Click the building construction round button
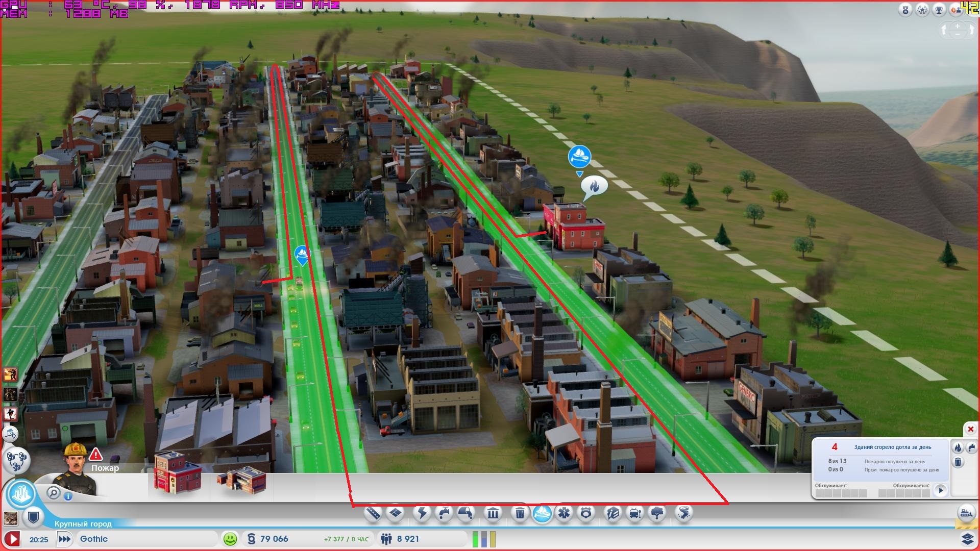The image size is (980, 551). tap(11, 434)
